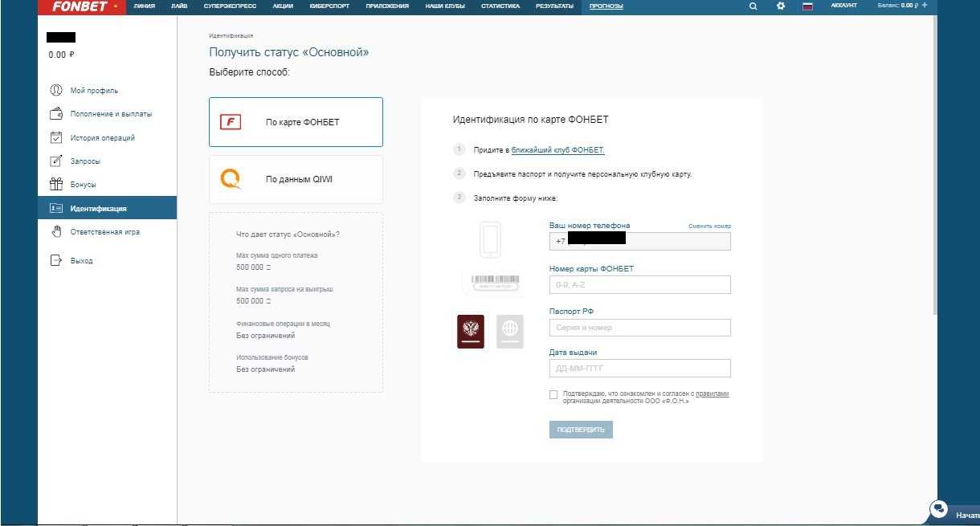980x526 pixels.
Task: Click the ID card icon for identification
Action: [56, 208]
